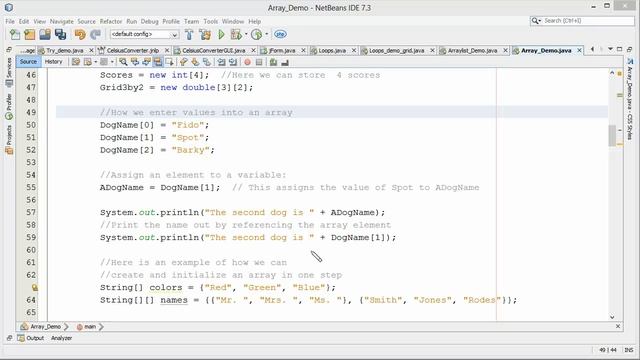The height and width of the screenshot is (360, 640).
Task: Toggle highlight search in editor toolbar
Action: click(x=158, y=62)
